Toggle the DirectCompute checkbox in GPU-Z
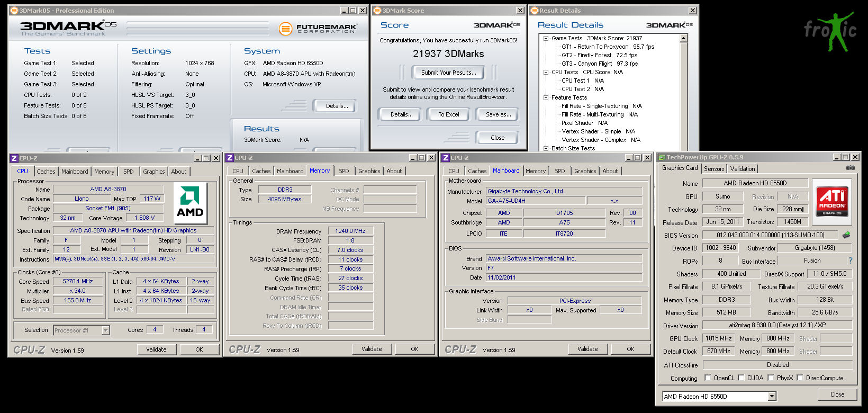Viewport: 868px width, 413px height. pos(800,378)
